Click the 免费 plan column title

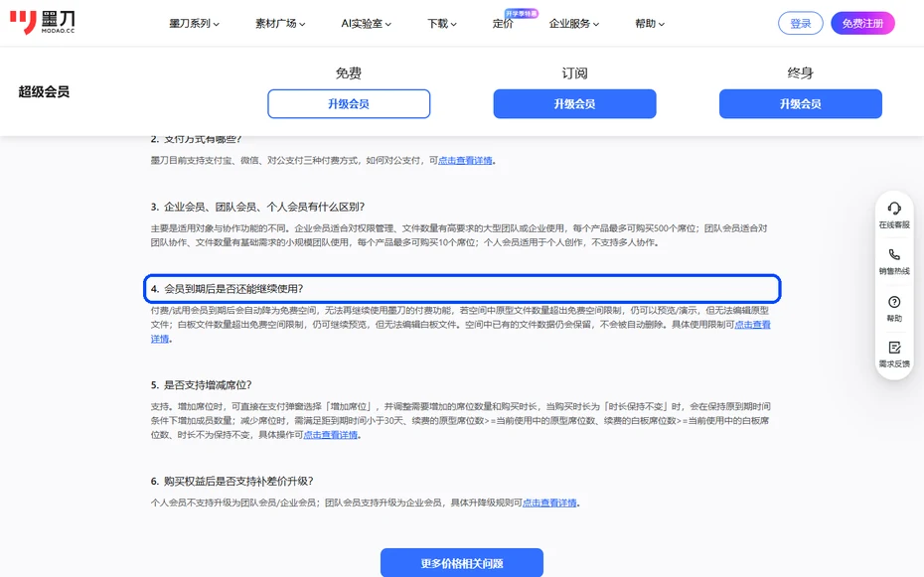pos(349,73)
